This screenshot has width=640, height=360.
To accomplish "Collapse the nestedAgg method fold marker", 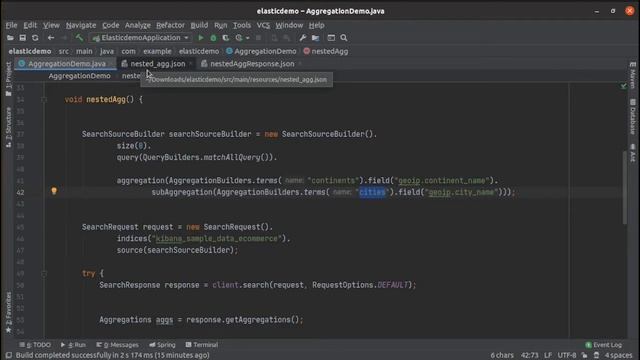I will click(x=44, y=100).
